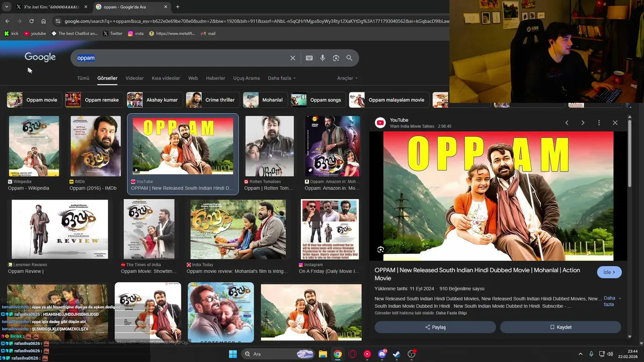Open the India Today review thumbnail
The image size is (644, 362).
coord(238,229)
